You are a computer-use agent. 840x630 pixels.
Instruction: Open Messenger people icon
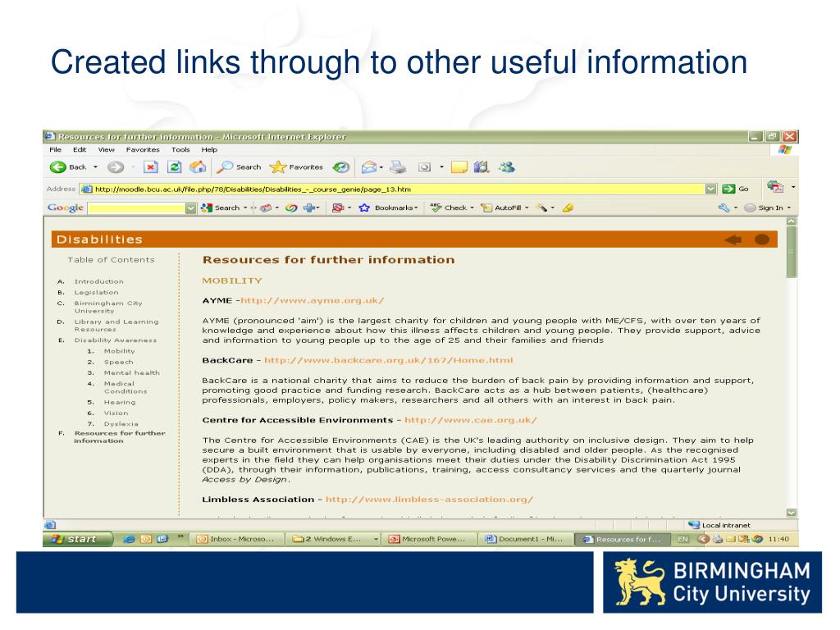click(x=506, y=167)
